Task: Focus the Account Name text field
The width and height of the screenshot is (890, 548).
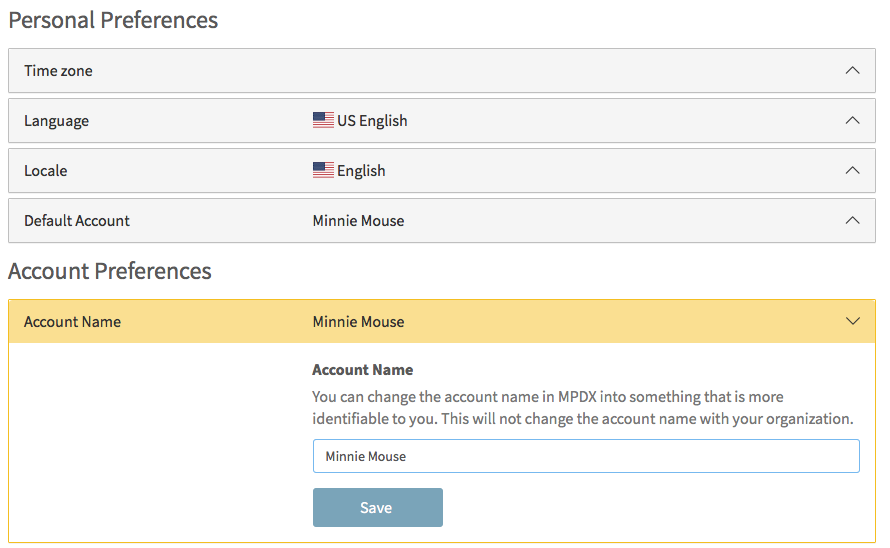Action: point(586,456)
